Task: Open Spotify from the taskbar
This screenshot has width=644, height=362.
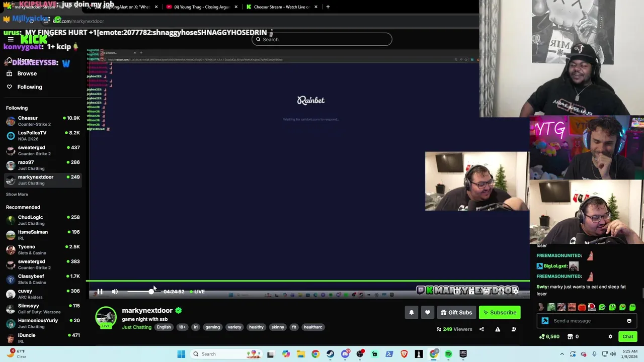Action: pos(448,354)
